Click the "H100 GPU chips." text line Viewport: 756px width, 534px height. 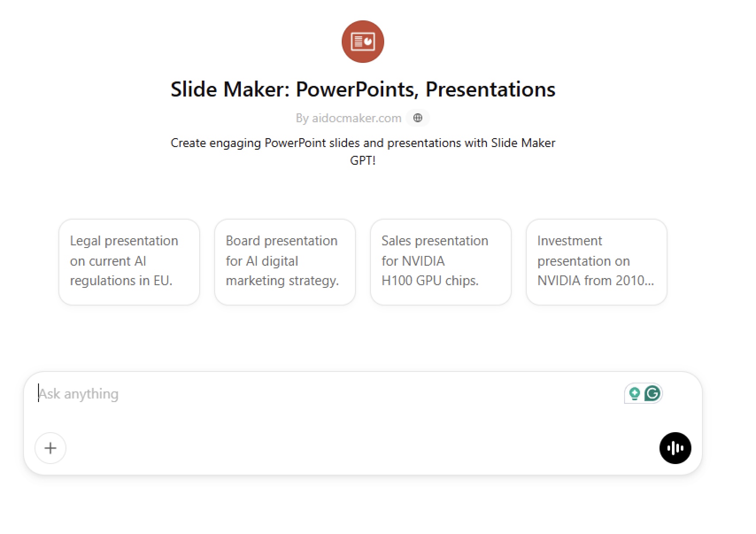coord(430,281)
